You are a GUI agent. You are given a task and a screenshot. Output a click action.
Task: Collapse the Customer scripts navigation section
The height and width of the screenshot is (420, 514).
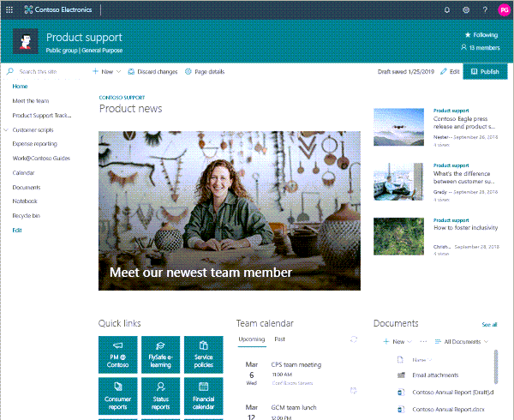click(6, 130)
